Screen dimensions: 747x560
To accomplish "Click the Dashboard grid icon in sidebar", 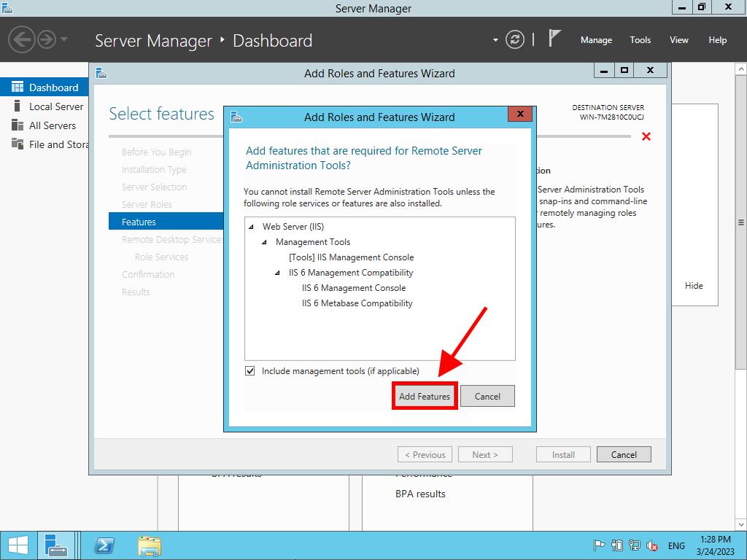I will coord(18,87).
